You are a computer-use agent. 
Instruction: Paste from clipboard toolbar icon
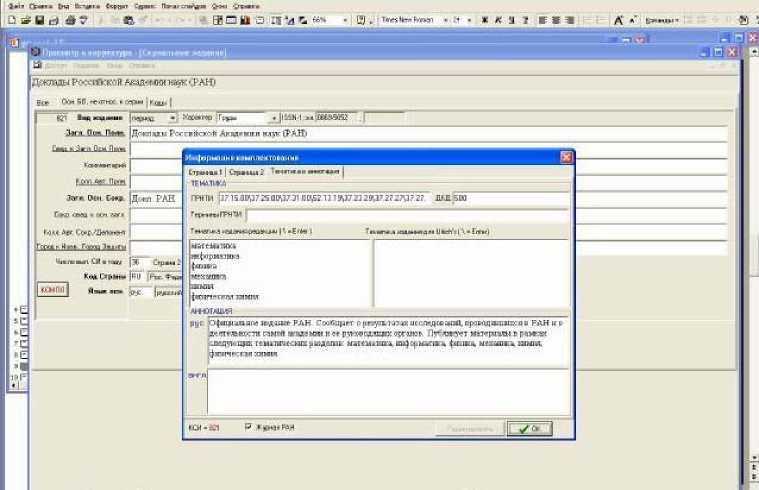[129, 20]
